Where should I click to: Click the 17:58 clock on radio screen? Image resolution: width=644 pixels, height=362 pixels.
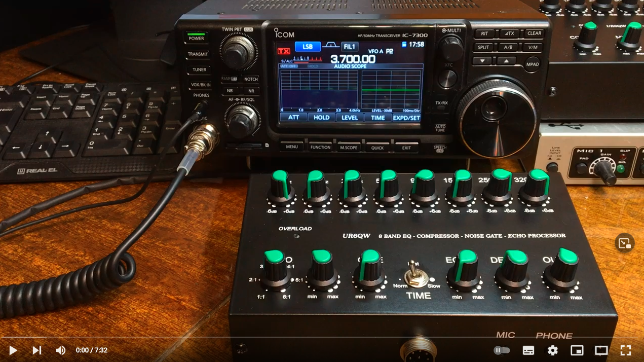416,45
